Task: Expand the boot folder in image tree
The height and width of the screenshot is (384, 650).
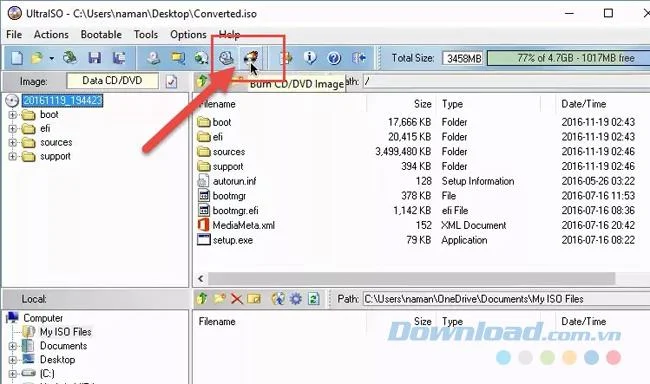Action: pyautogui.click(x=12, y=114)
